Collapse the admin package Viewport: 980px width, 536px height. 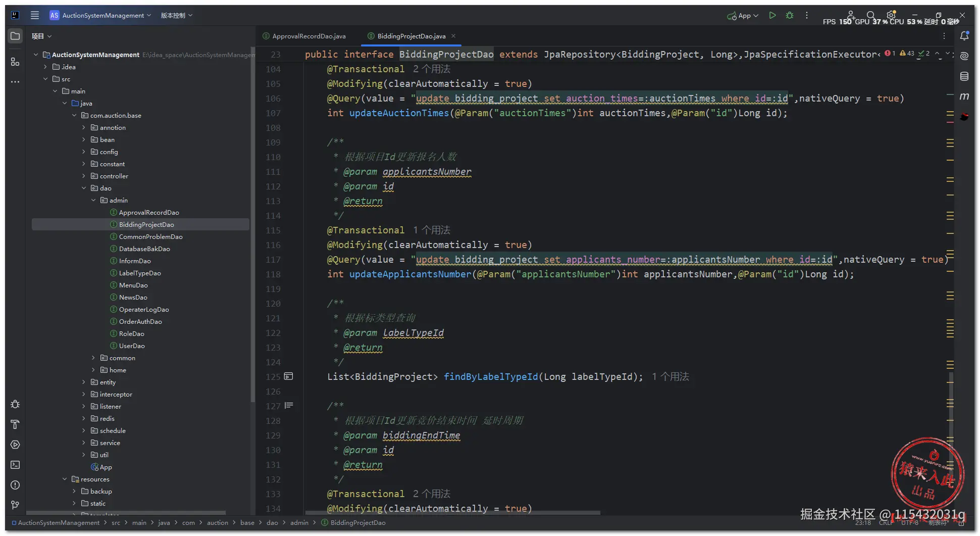[x=93, y=200]
